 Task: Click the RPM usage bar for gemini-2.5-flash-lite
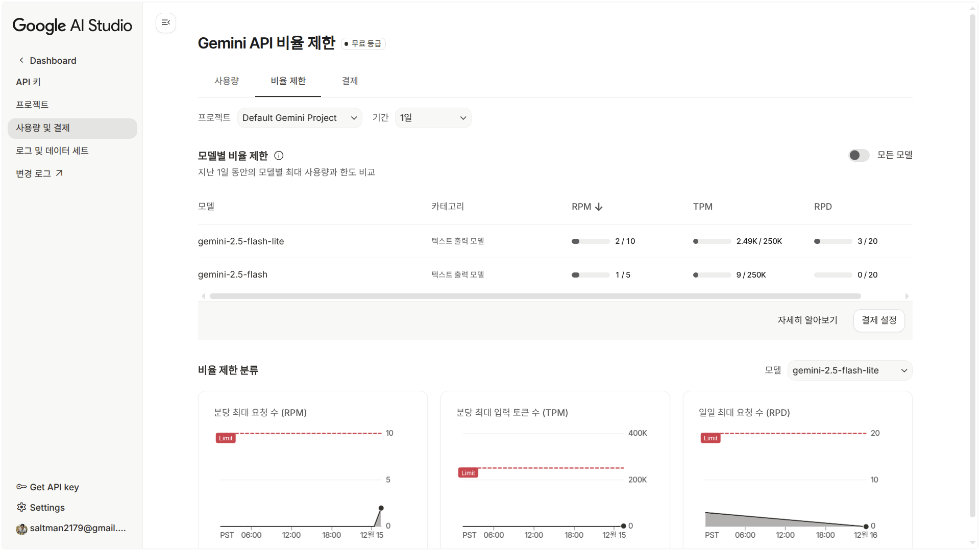point(591,241)
